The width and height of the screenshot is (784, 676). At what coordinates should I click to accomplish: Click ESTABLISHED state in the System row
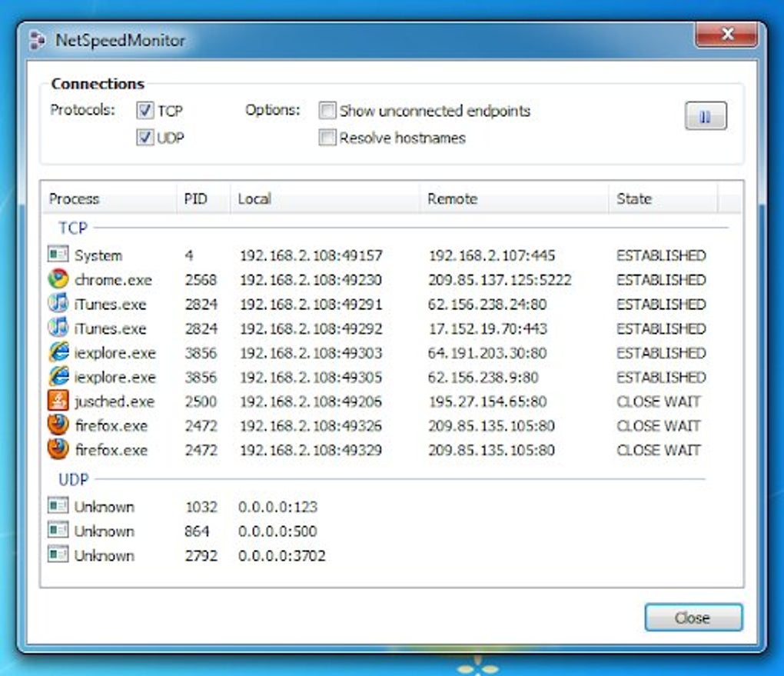tap(661, 255)
